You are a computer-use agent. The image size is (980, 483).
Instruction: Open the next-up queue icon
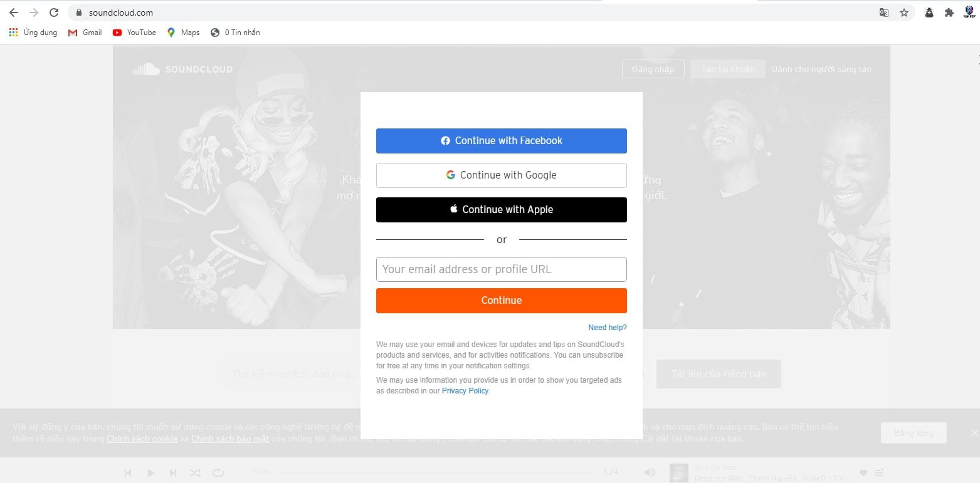point(879,472)
